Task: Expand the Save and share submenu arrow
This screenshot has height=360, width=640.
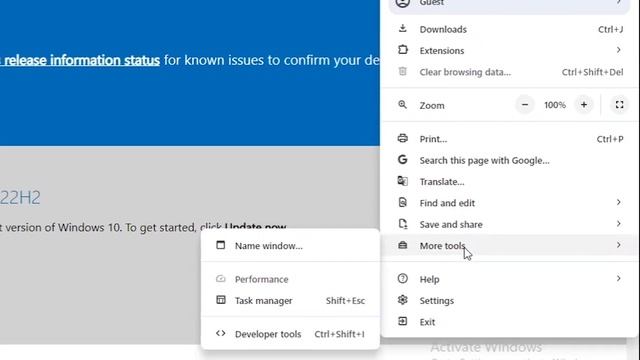Action: click(x=619, y=224)
